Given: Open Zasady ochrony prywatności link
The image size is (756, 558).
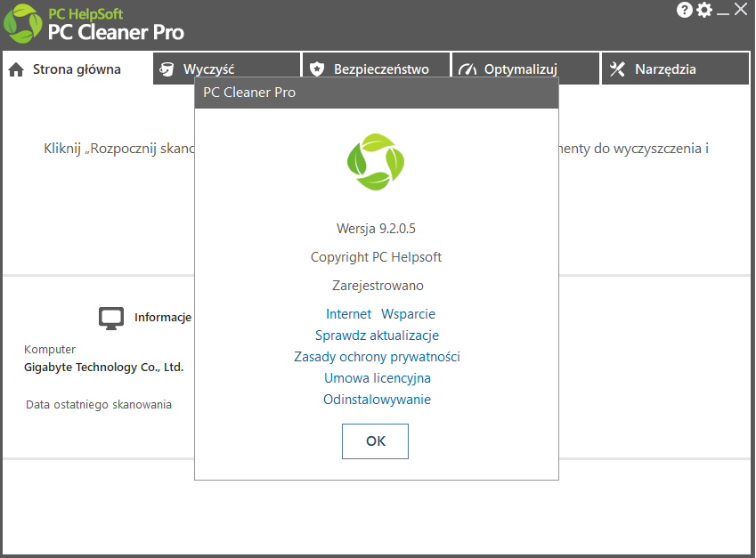Looking at the screenshot, I should 377,357.
